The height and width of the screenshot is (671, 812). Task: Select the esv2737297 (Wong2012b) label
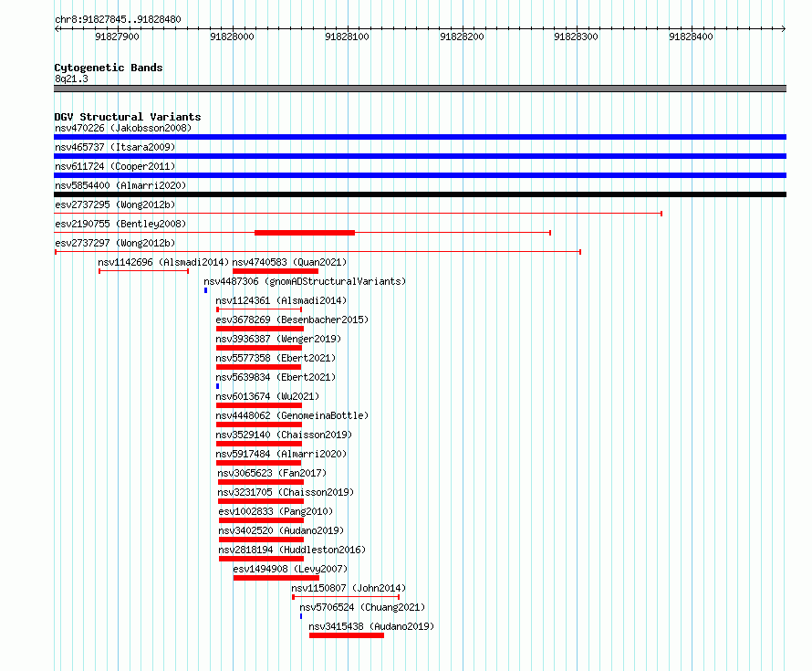115,243
